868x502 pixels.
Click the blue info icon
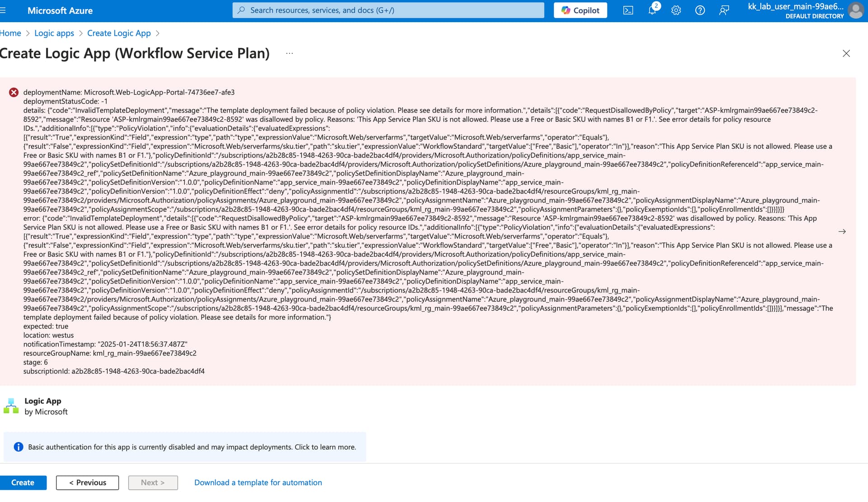[19, 447]
